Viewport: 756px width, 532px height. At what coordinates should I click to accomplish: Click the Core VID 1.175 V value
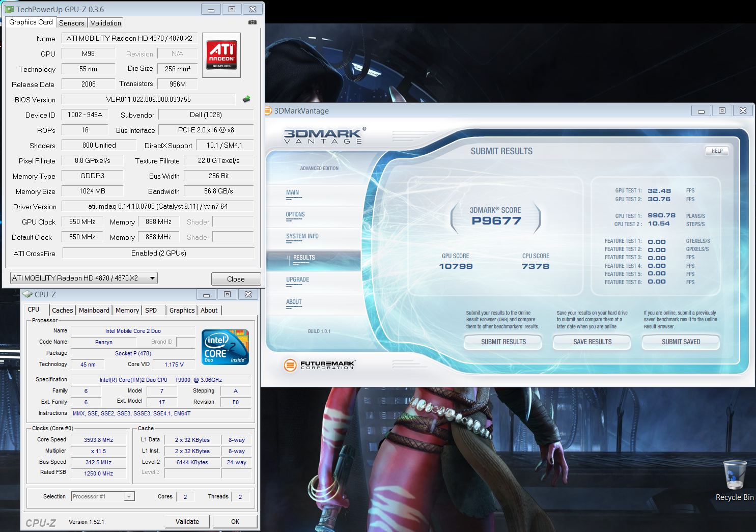pos(175,365)
